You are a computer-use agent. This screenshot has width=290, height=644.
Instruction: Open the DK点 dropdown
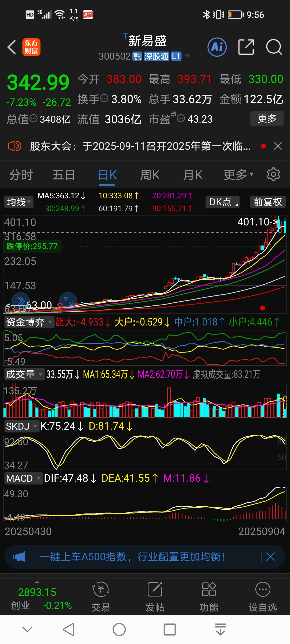[223, 202]
